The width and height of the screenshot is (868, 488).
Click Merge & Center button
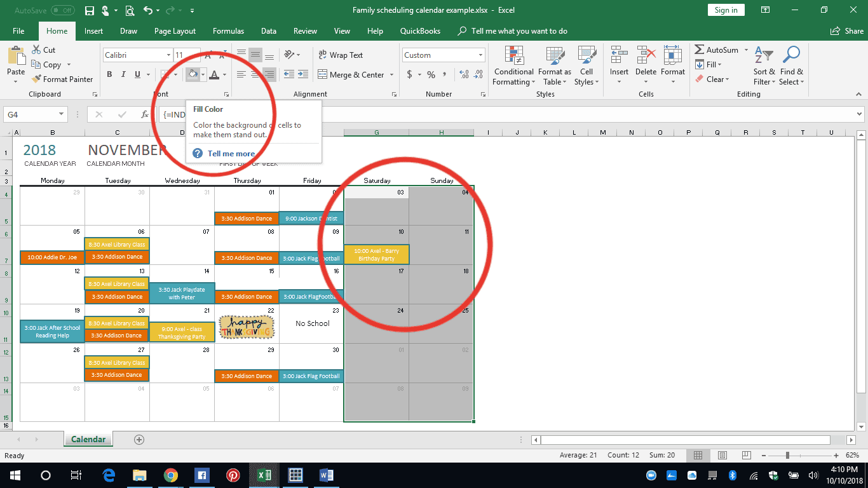click(x=356, y=74)
